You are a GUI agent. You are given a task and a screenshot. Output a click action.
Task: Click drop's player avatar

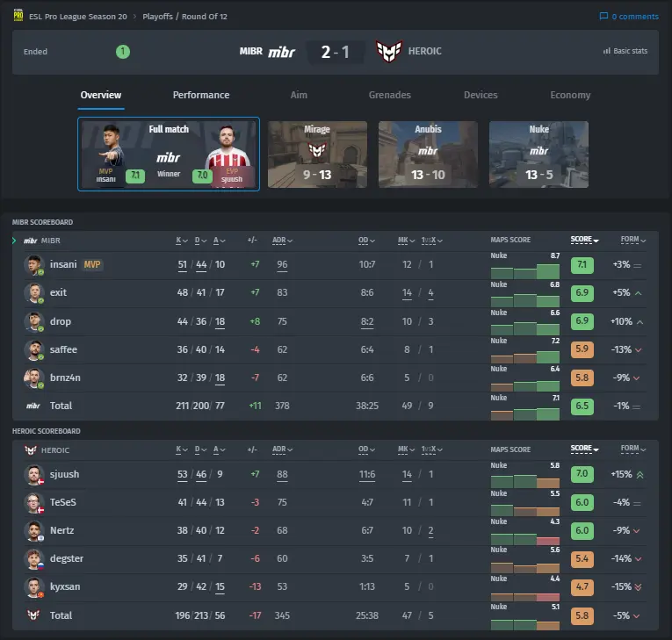point(34,321)
